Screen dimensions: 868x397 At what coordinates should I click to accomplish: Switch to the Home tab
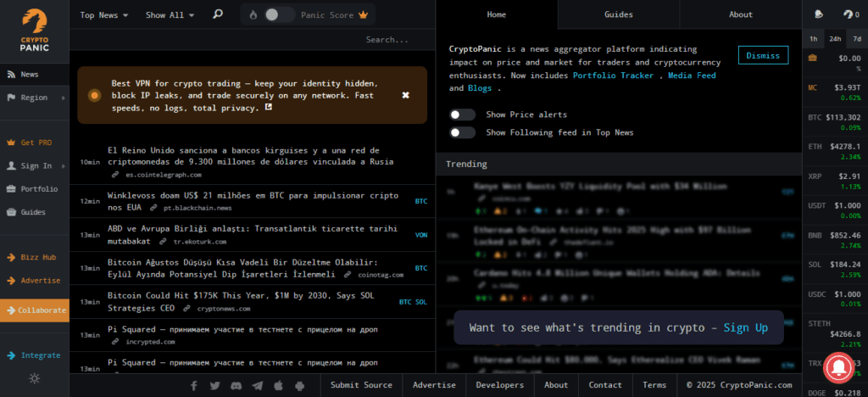point(497,14)
